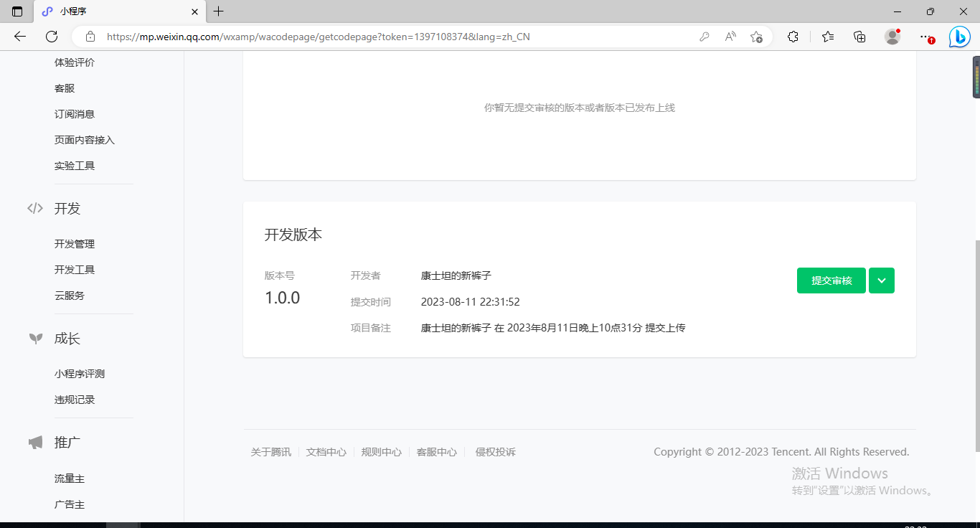Click the version number 1.0.0
The image size is (980, 528).
(283, 298)
